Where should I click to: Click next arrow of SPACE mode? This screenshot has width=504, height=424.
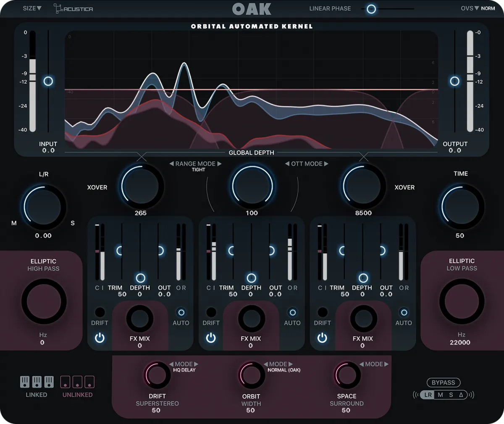click(x=386, y=364)
